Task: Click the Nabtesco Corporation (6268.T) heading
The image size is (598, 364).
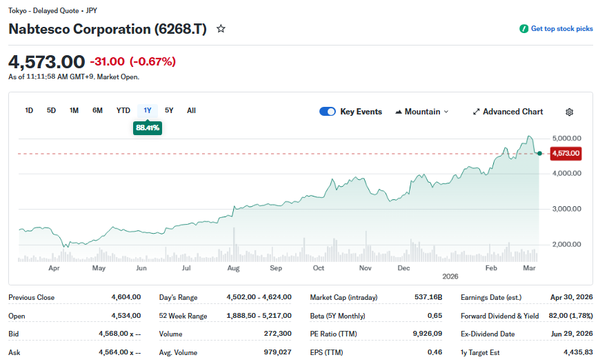Action: pyautogui.click(x=108, y=29)
